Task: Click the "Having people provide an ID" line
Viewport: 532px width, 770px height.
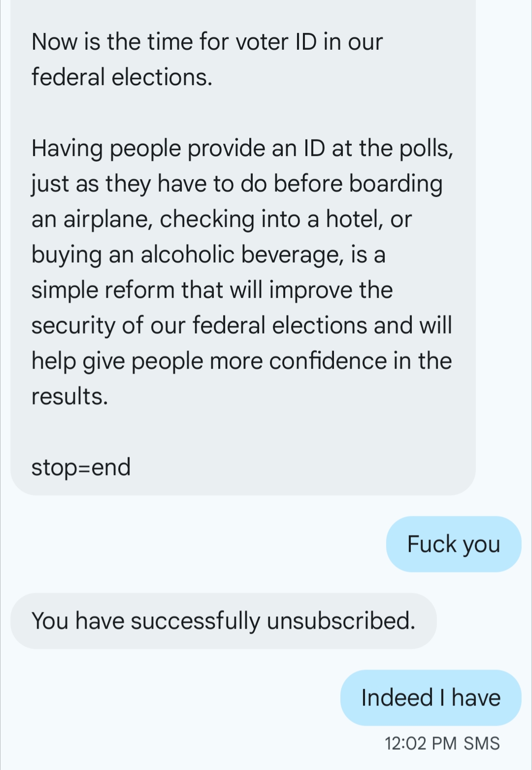Action: (241, 148)
